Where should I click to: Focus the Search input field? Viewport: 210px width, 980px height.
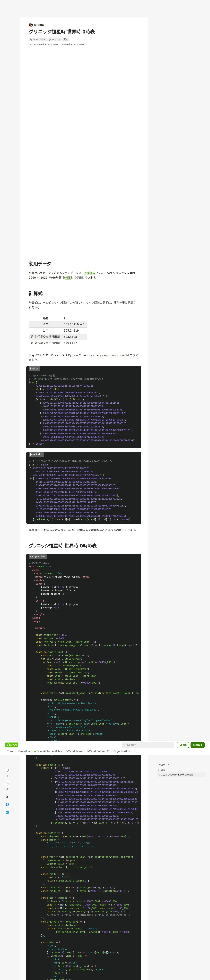[x=148, y=745]
